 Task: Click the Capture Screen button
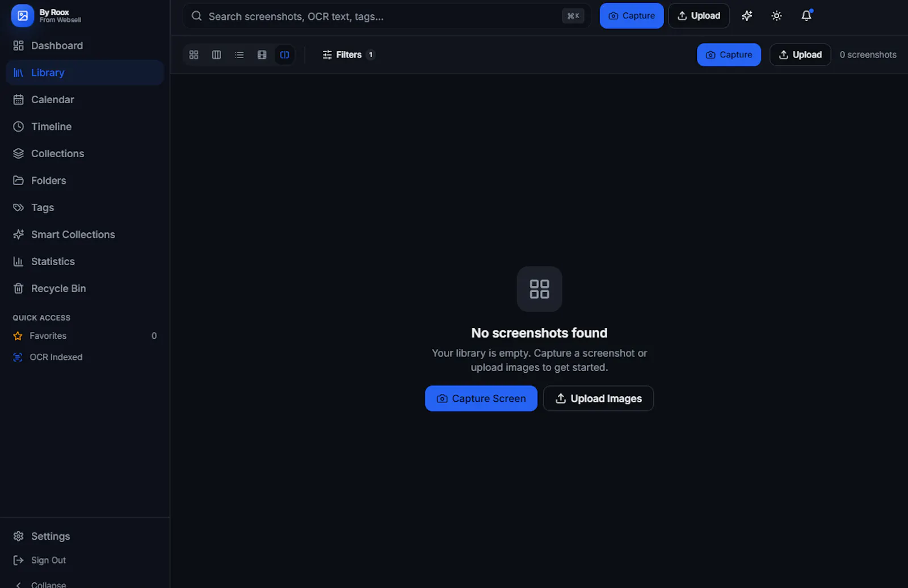coord(481,398)
